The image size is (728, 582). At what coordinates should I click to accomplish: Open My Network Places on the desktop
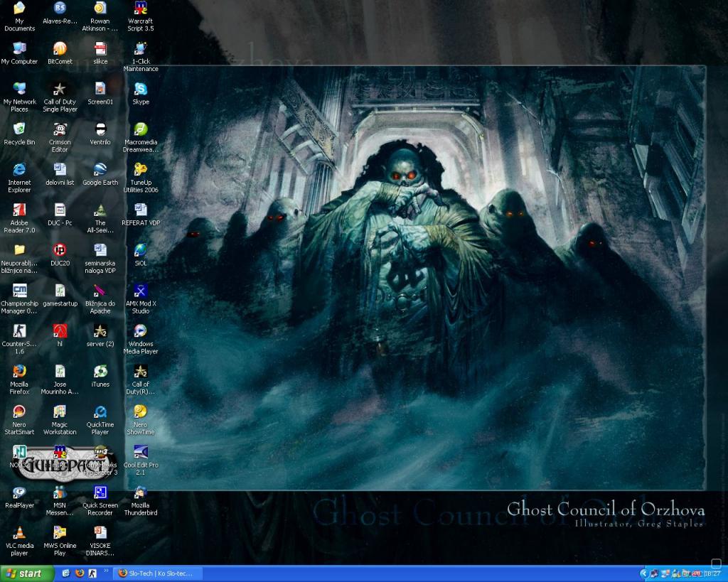click(19, 97)
